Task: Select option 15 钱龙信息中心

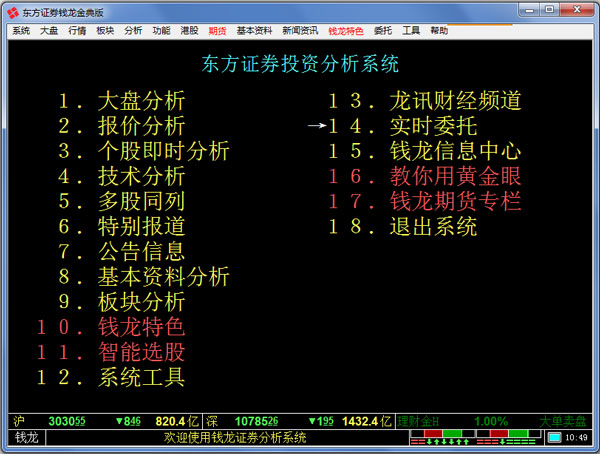Action: click(425, 151)
